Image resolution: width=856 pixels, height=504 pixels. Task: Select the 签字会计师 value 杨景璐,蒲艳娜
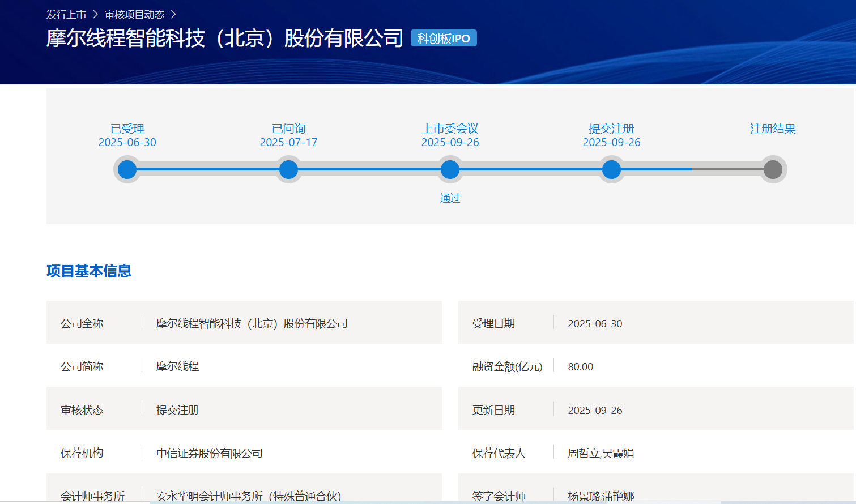pyautogui.click(x=601, y=496)
